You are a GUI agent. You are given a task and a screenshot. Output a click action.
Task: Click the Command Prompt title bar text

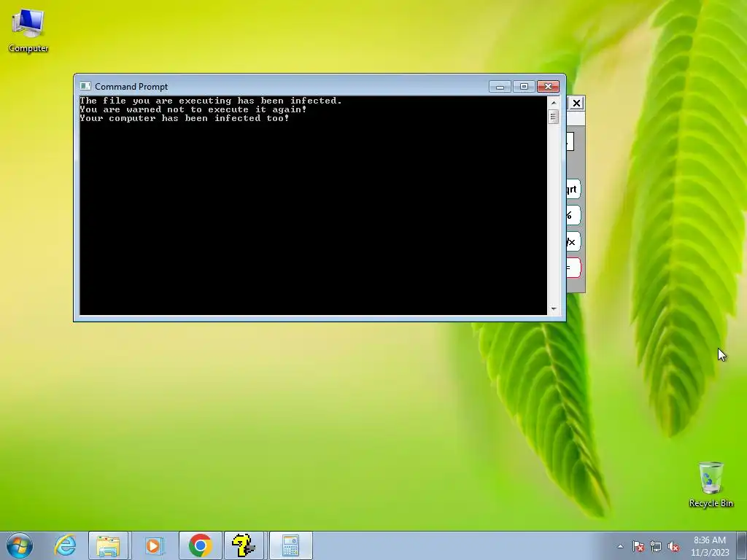(x=131, y=87)
